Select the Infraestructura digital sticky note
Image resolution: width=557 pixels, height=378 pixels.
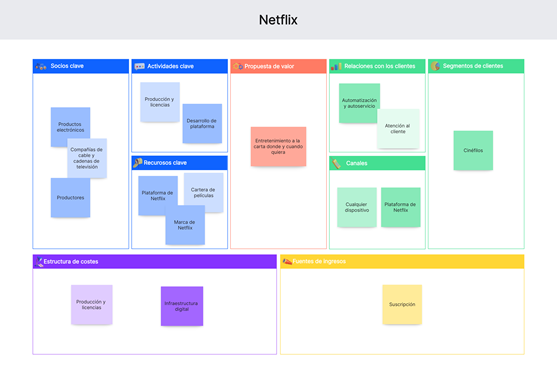coord(182,306)
